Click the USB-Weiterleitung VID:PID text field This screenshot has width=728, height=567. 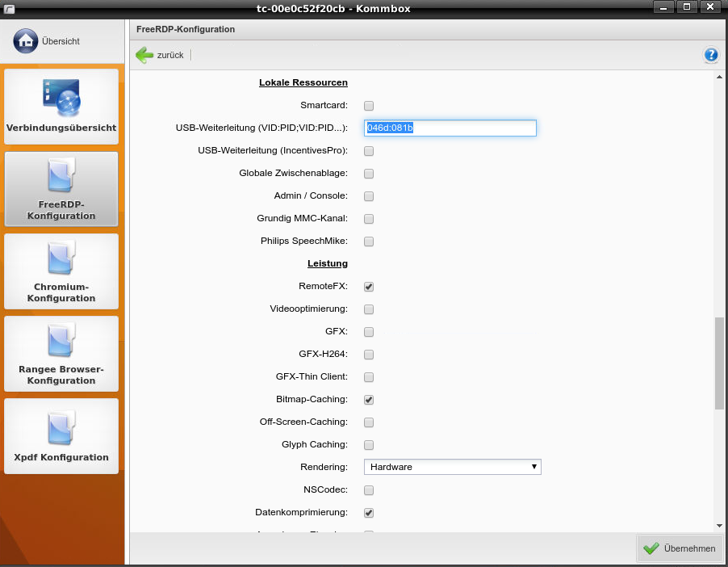(x=450, y=128)
